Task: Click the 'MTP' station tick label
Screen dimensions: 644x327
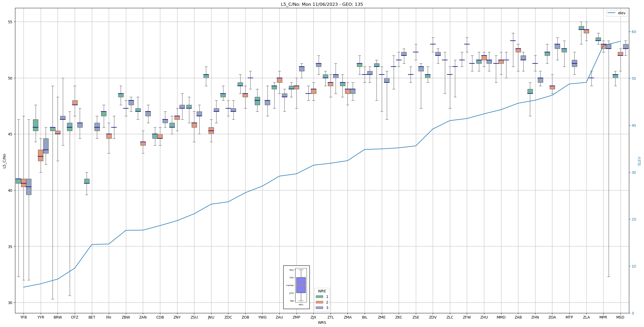Action: pos(569,317)
